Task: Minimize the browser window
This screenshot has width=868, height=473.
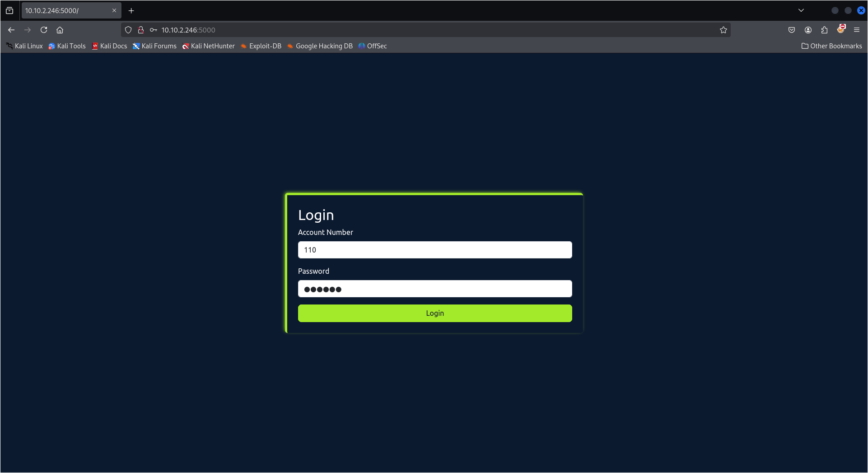Action: [835, 10]
